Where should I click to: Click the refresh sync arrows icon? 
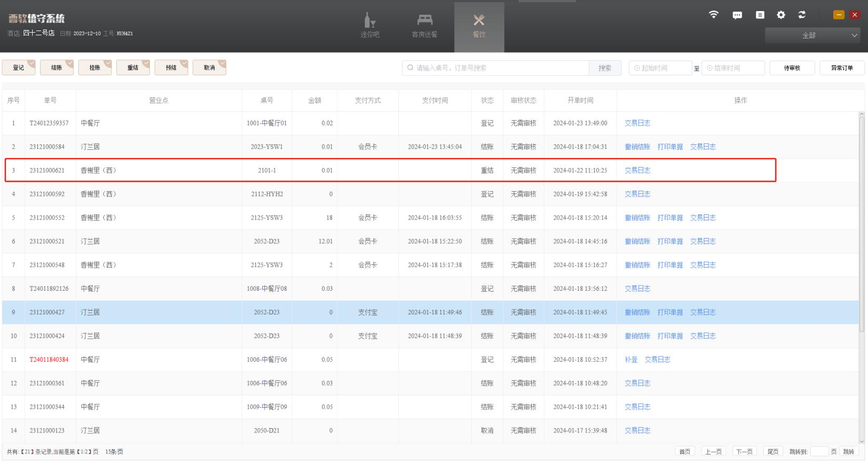[802, 15]
